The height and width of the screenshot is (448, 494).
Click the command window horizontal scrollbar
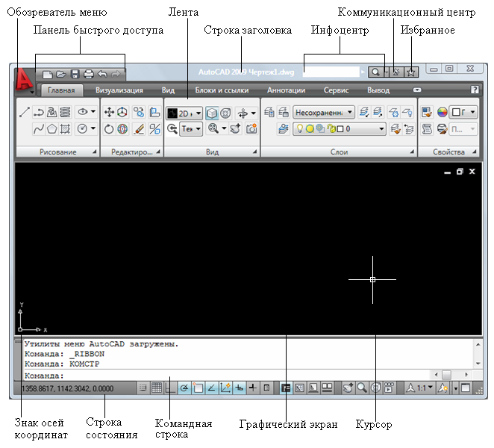[x=451, y=375]
